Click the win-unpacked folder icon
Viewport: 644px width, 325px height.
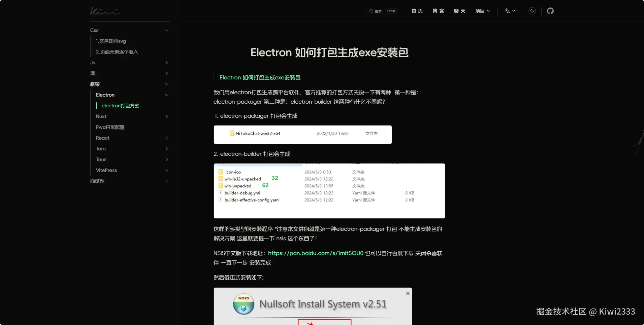tap(221, 186)
